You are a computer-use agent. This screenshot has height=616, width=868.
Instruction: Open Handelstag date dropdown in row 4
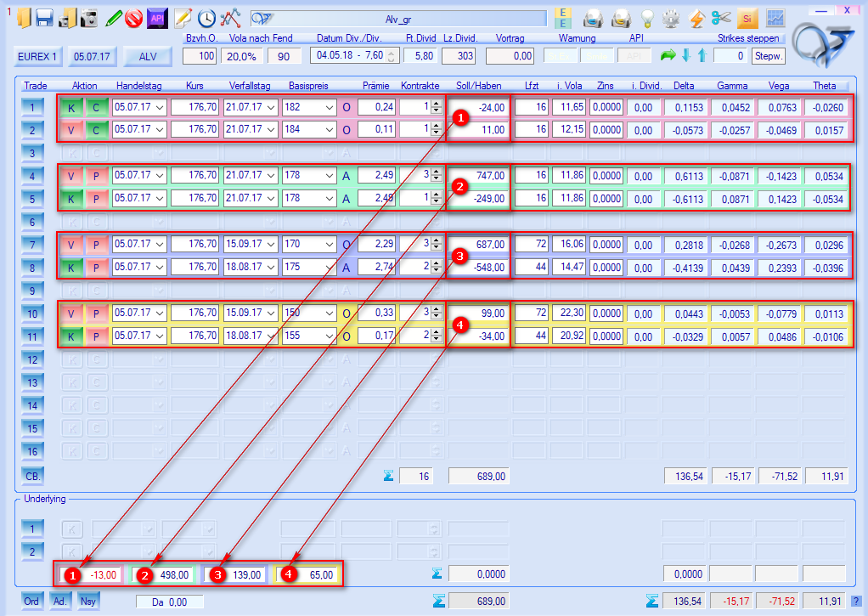click(160, 175)
